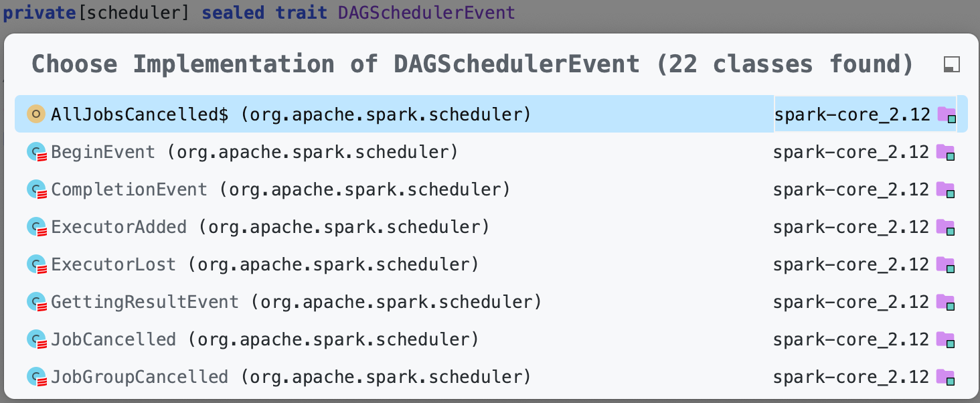The height and width of the screenshot is (403, 980).
Task: Choose ExecutorAdded from the list
Action: 491,227
